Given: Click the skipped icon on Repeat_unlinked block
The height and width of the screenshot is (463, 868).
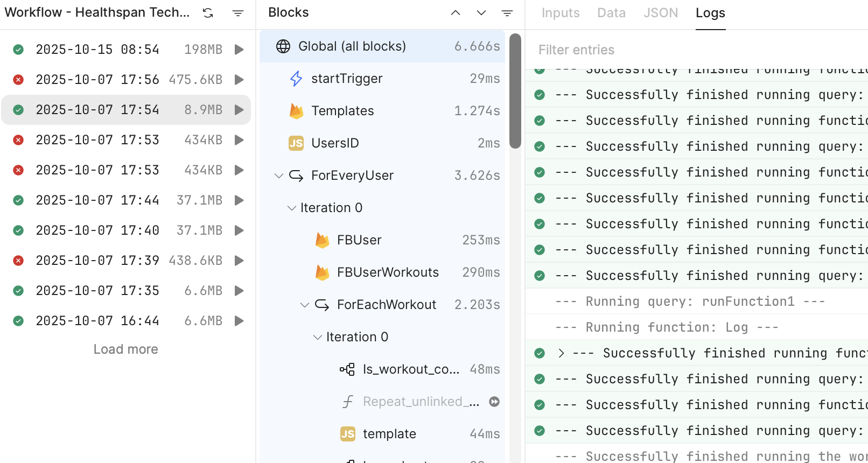Looking at the screenshot, I should tap(494, 402).
